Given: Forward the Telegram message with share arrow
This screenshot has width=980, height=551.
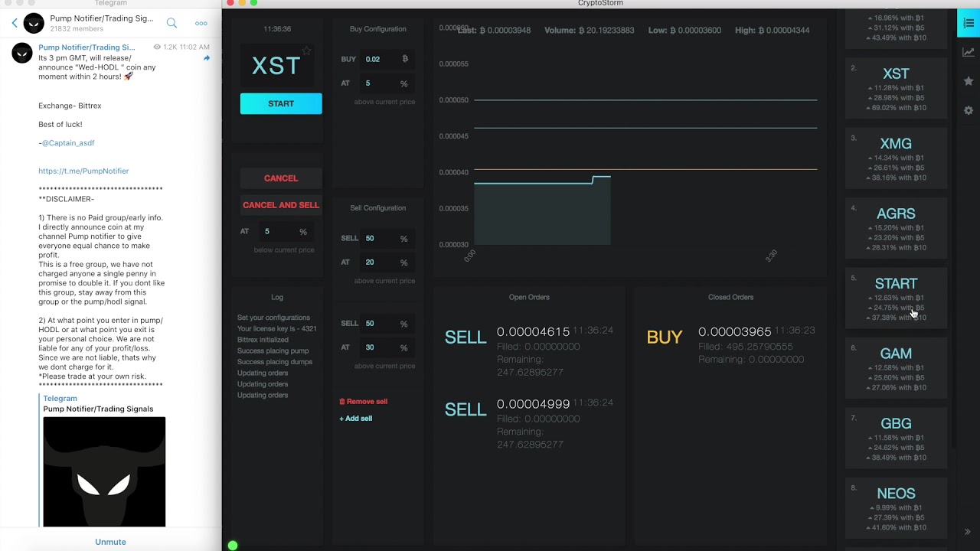Looking at the screenshot, I should coord(206,58).
